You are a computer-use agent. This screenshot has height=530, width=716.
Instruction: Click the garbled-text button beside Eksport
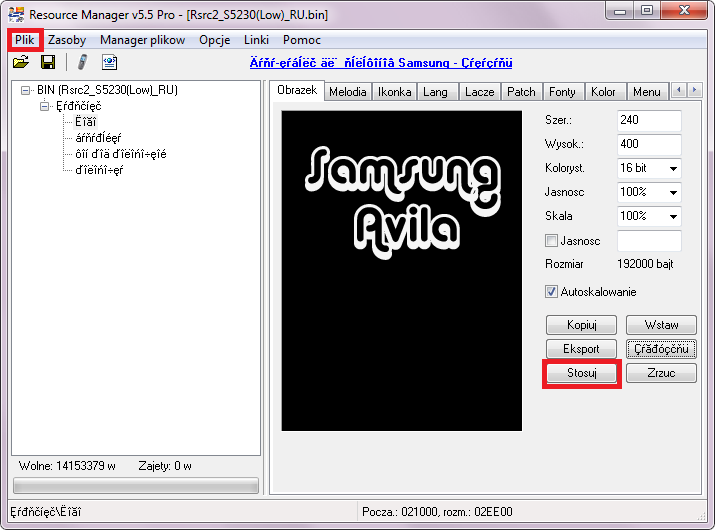click(661, 349)
